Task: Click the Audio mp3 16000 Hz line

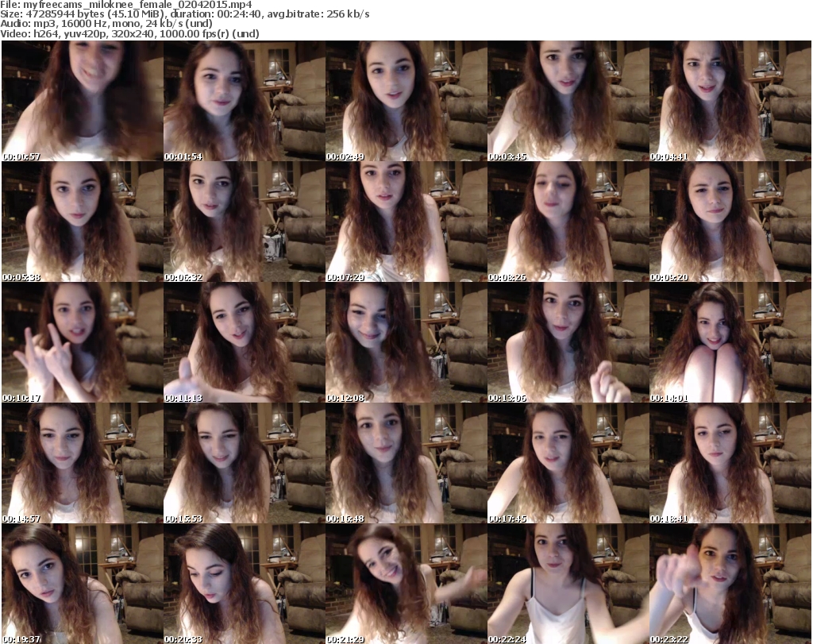Action: (x=106, y=24)
